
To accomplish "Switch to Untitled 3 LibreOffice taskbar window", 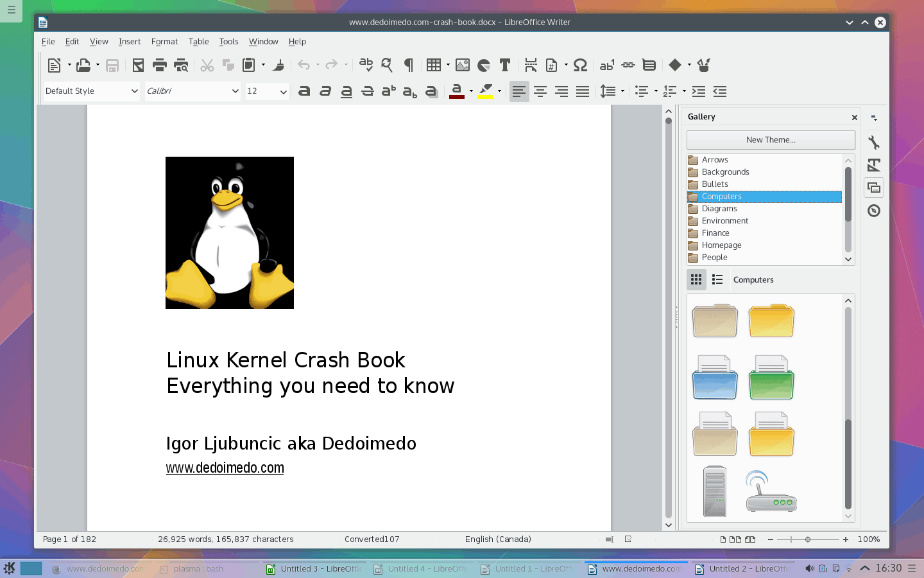I will pos(314,569).
